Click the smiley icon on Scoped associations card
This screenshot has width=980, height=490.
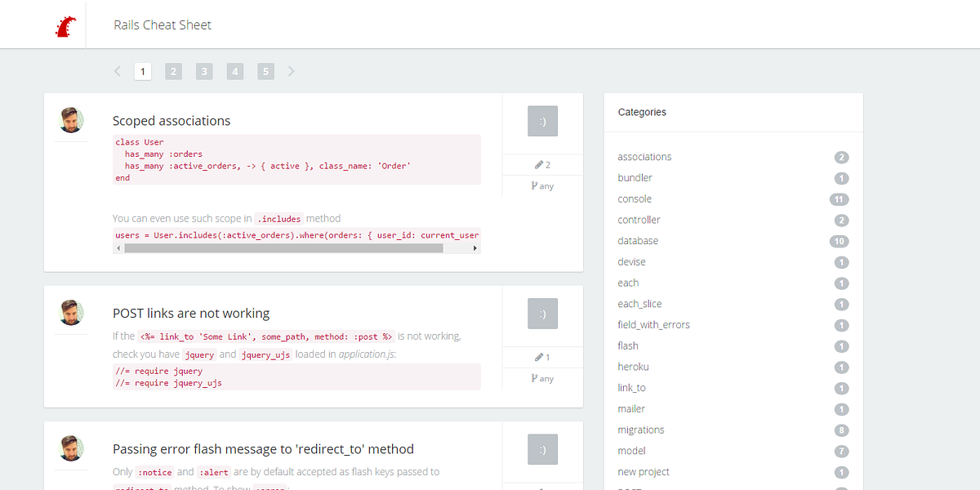pos(542,120)
